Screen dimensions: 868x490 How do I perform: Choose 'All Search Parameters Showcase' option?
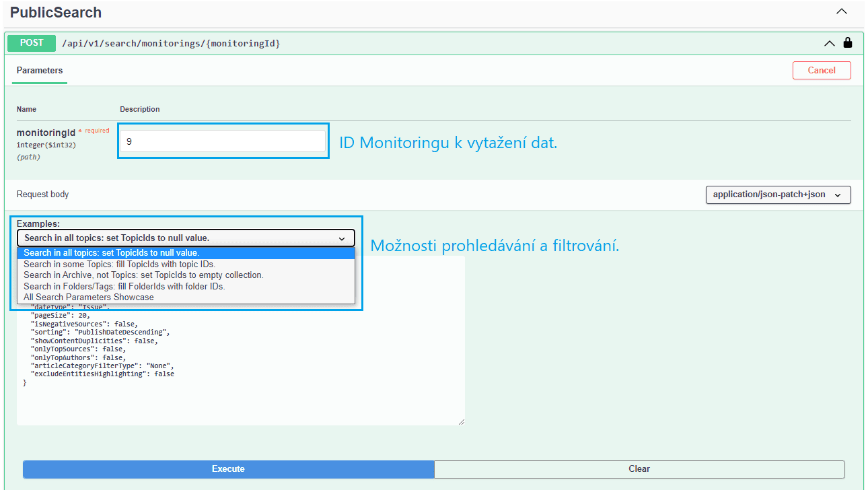click(186, 297)
